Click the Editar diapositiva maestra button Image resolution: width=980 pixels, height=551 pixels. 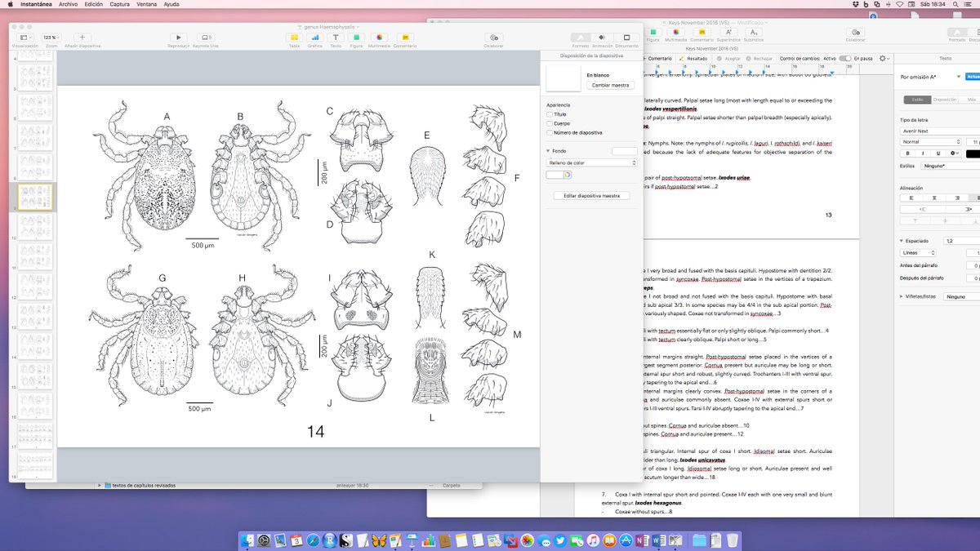click(591, 196)
